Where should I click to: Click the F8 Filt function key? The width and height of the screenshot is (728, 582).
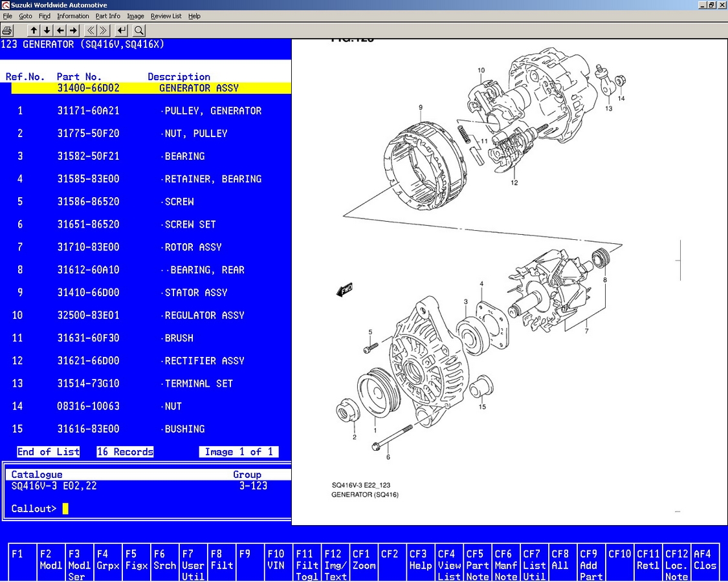(221, 562)
